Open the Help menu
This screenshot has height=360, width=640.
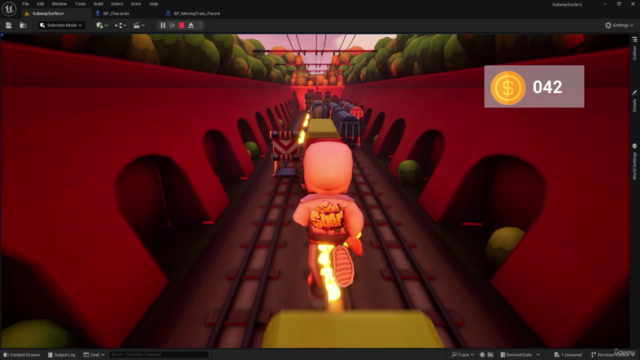pos(153,4)
